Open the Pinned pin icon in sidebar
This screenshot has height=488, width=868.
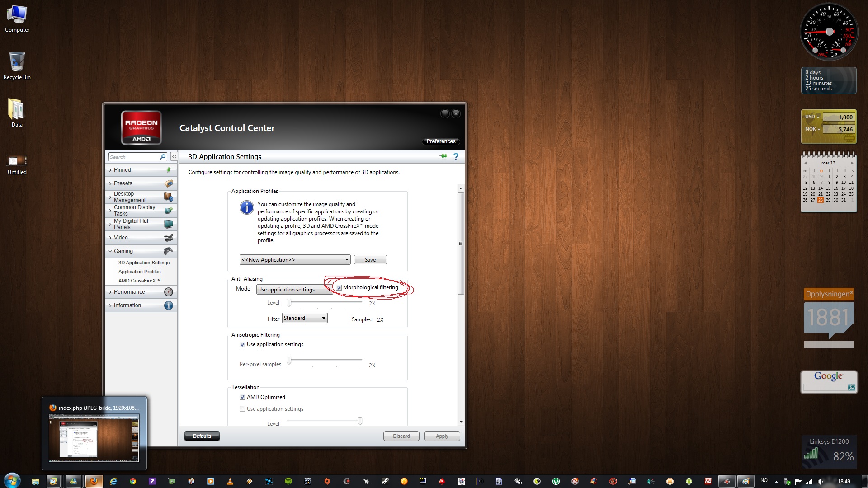169,170
